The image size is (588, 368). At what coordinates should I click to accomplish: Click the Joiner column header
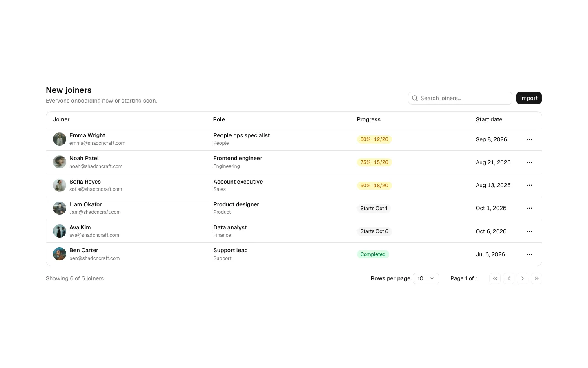61,119
